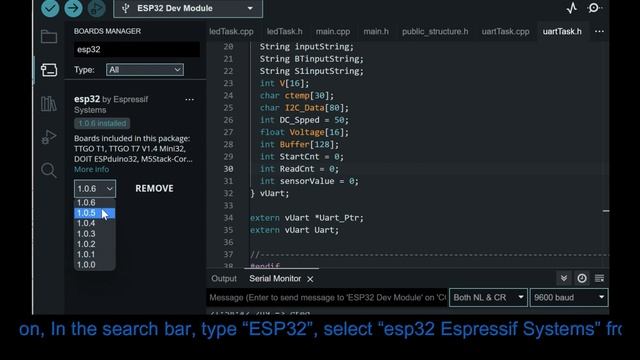Open the ESP32 Dev Module board selector
640x360 pixels.
188,8
